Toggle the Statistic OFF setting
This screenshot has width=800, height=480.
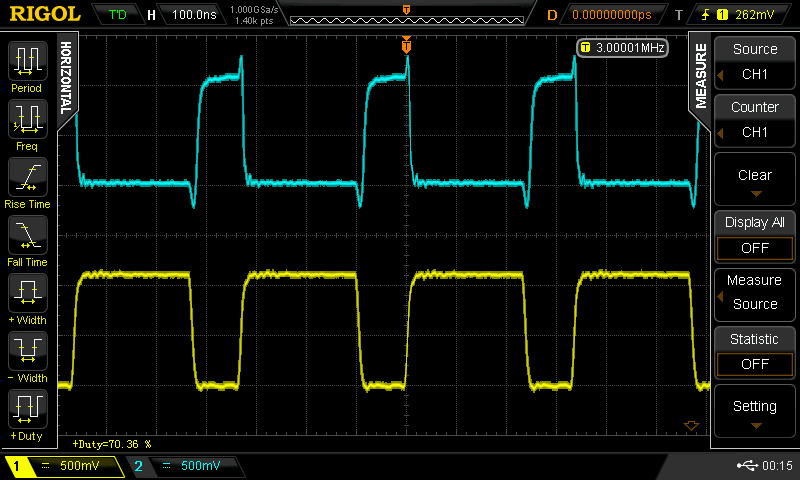755,353
